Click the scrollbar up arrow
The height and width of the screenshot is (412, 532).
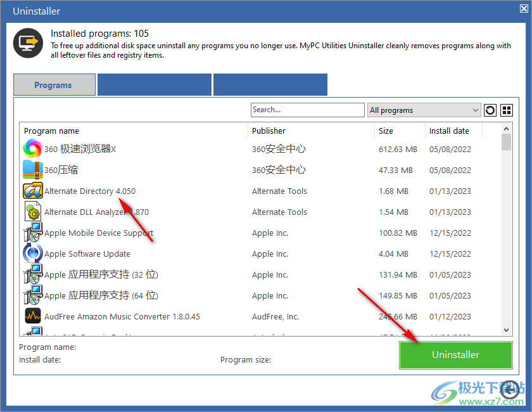pyautogui.click(x=506, y=129)
